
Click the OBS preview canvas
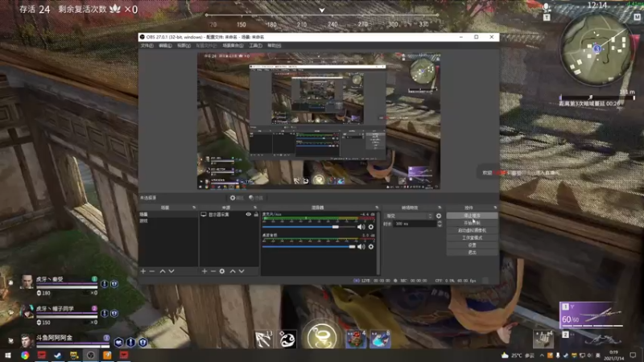point(319,121)
